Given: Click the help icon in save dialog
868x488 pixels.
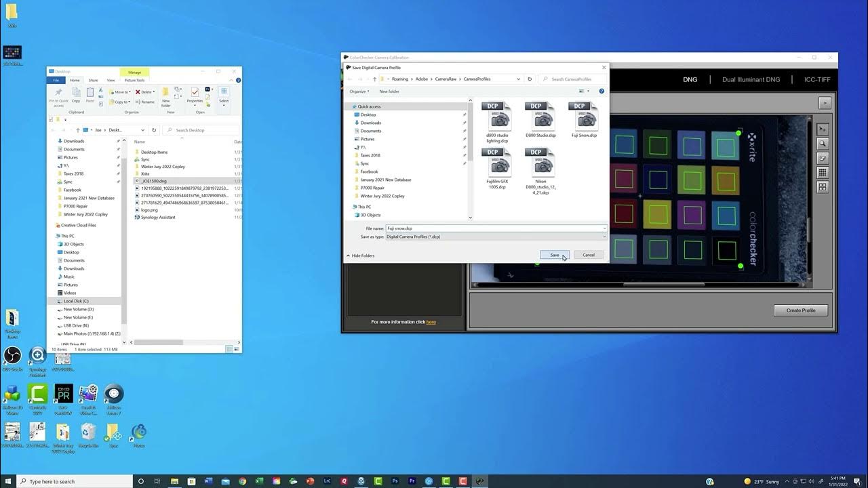Looking at the screenshot, I should coord(601,91).
